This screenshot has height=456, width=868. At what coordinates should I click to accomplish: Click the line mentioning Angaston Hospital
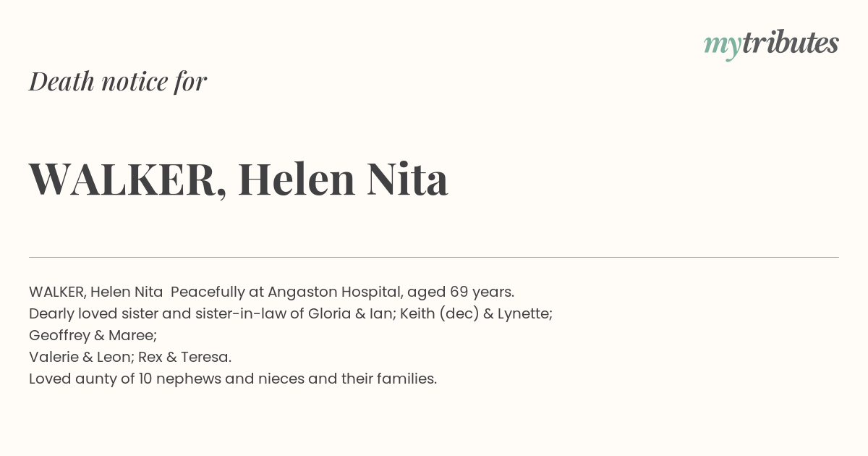pos(271,292)
